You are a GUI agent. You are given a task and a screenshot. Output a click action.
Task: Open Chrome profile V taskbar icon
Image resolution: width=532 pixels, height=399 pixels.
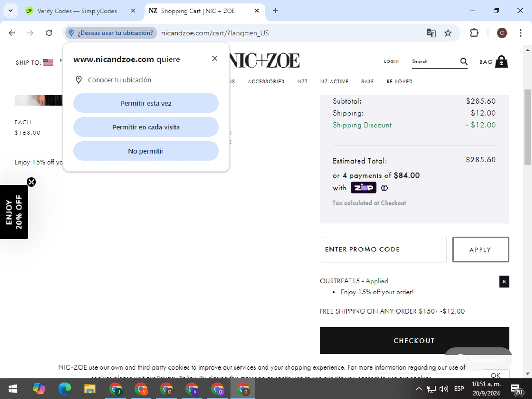141,389
